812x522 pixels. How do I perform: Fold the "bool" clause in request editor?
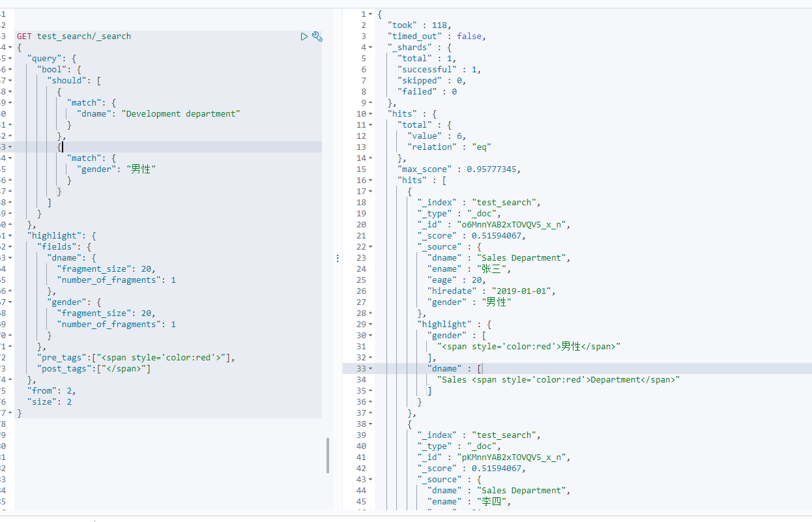coord(10,70)
